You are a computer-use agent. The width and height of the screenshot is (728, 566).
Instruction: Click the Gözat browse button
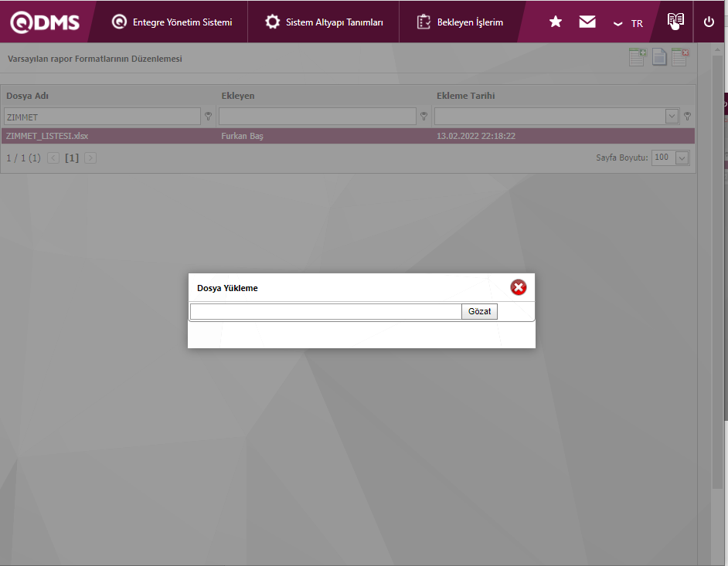pos(479,311)
